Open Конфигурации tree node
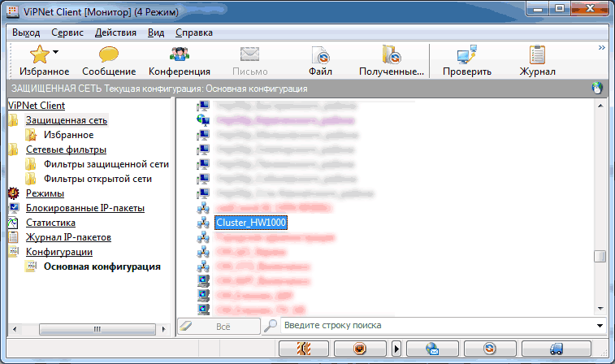The width and height of the screenshot is (615, 364). 59,252
